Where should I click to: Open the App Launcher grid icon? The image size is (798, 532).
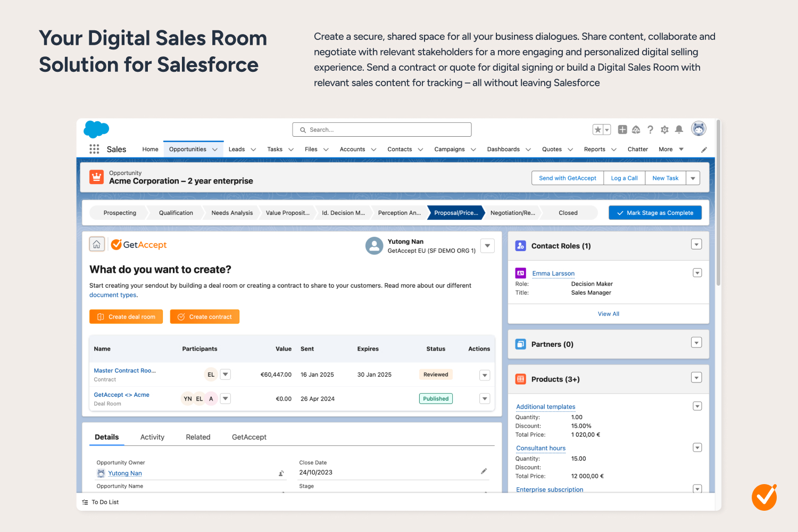point(94,149)
